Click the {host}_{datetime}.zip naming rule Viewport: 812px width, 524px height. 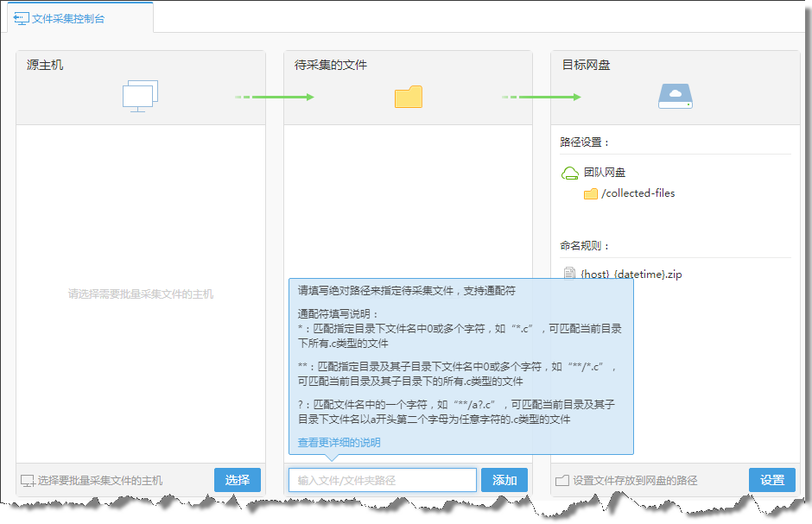click(631, 275)
